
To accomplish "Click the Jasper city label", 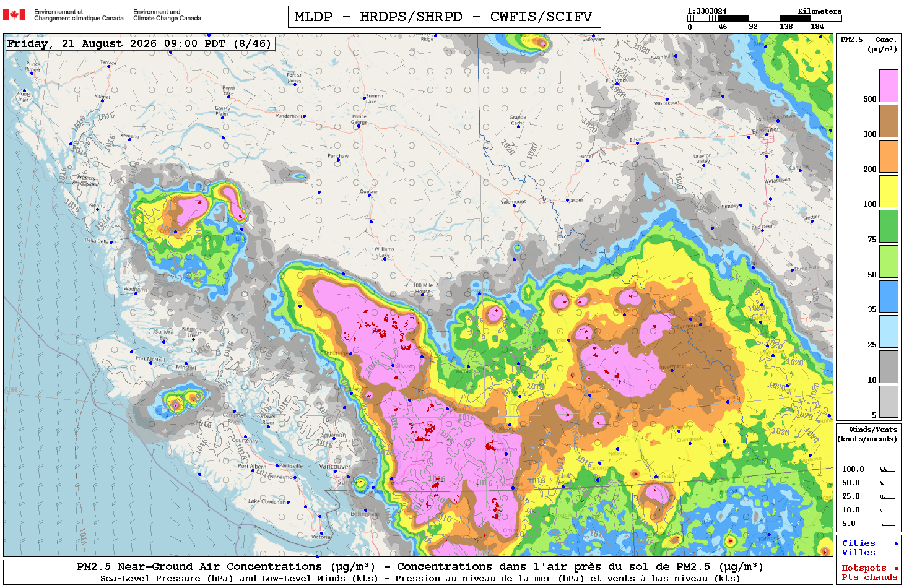I will pos(576,200).
